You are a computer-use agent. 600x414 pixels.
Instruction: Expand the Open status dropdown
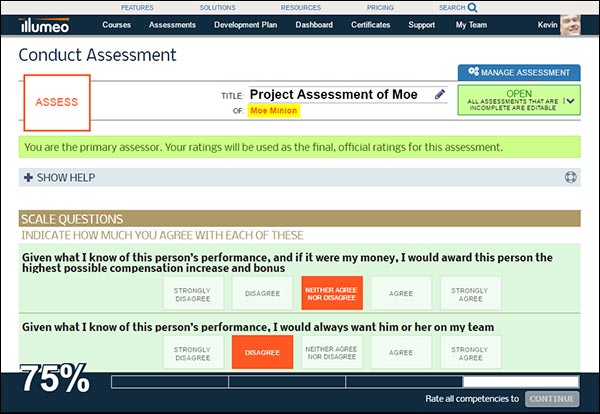(x=519, y=100)
